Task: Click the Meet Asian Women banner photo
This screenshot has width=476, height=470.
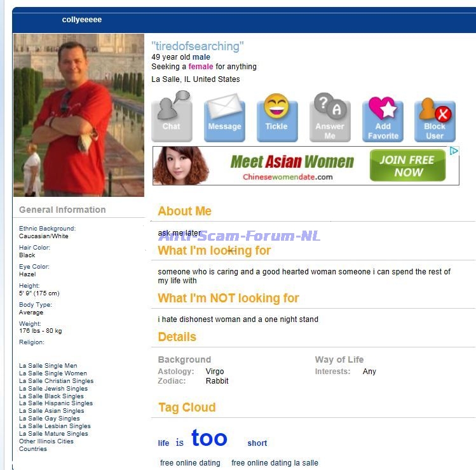Action: [x=181, y=166]
